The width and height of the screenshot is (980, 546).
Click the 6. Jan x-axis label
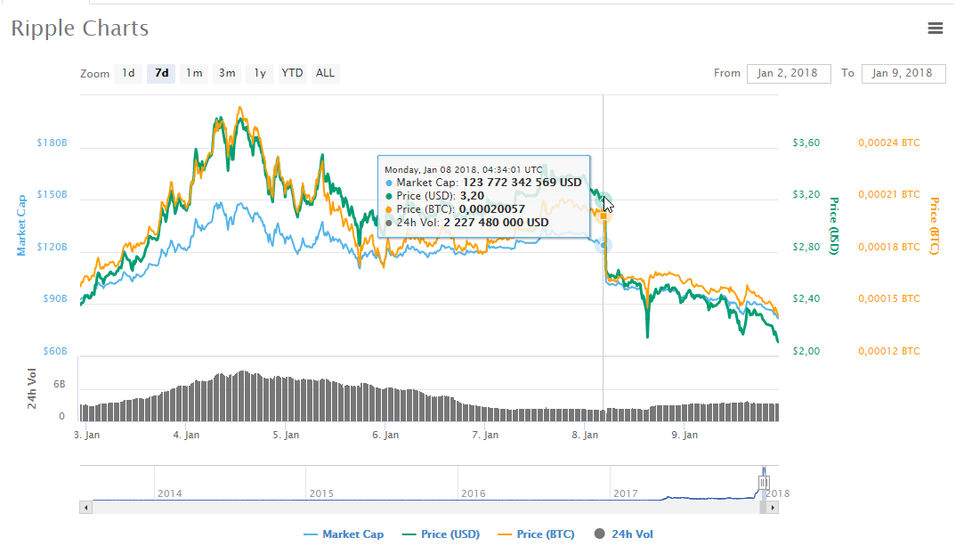tap(385, 435)
